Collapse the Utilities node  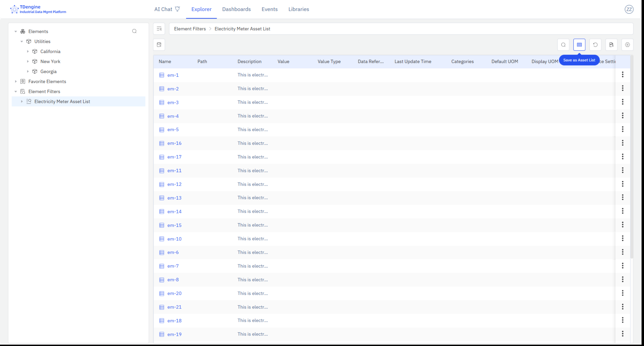(x=22, y=41)
